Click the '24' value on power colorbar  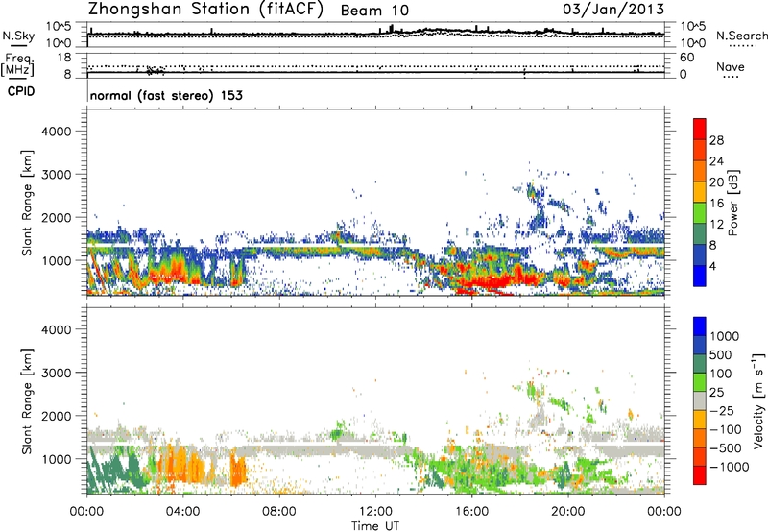[716, 161]
